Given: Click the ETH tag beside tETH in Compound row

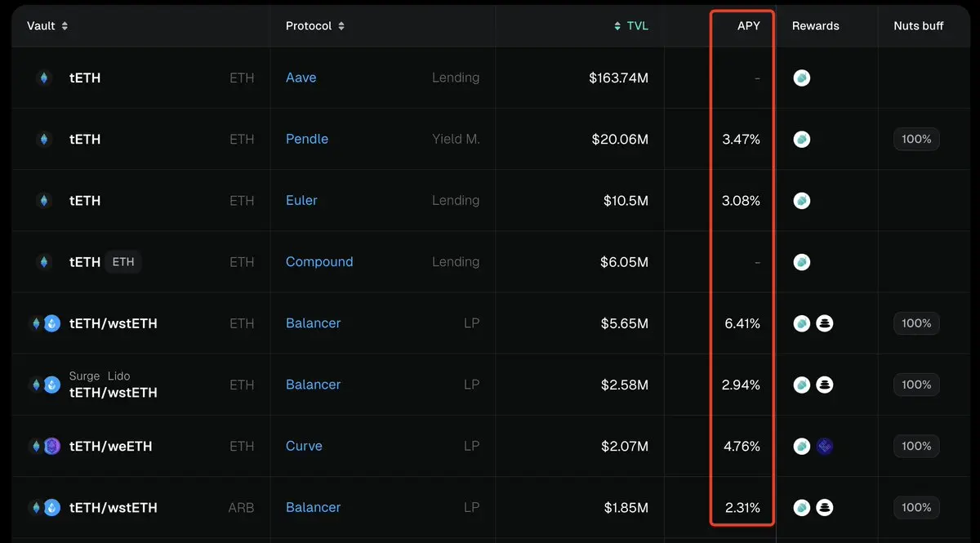Looking at the screenshot, I should coord(123,262).
